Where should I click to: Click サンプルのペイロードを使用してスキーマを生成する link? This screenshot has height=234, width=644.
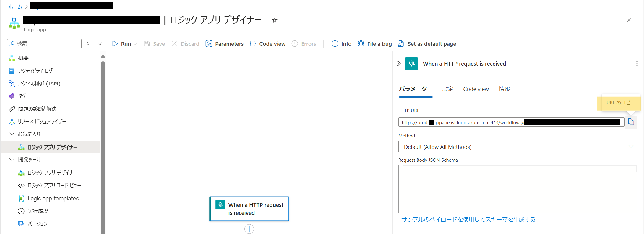(x=468, y=220)
